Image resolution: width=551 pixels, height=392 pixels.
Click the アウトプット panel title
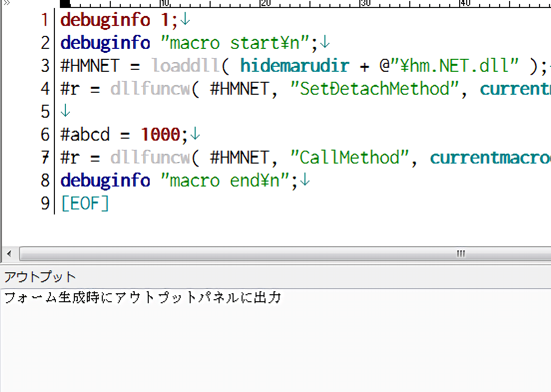pyautogui.click(x=40, y=276)
